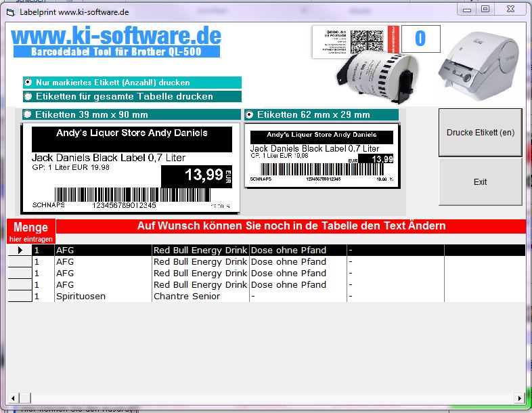Screen dimensions: 532x413
Task: Minimize the Labelprint window
Action: pos(467,9)
